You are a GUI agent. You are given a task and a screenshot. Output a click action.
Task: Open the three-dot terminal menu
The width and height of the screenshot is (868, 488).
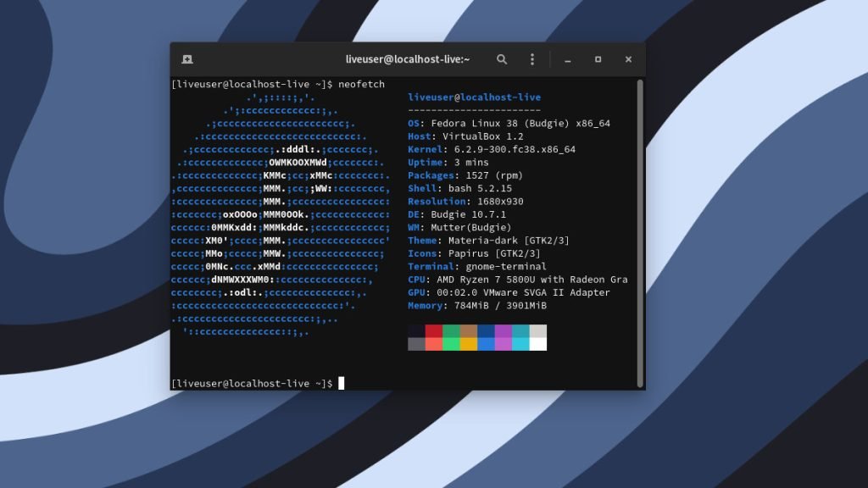point(532,59)
